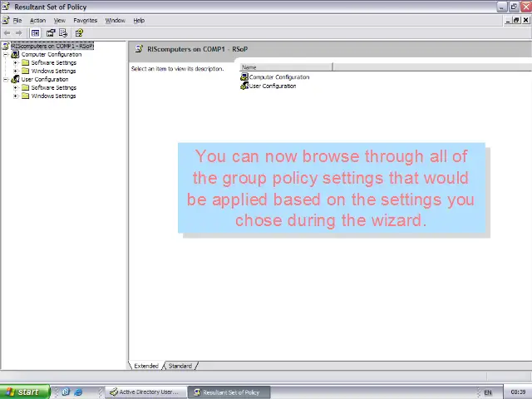
Task: Open the Window menu
Action: click(x=115, y=20)
